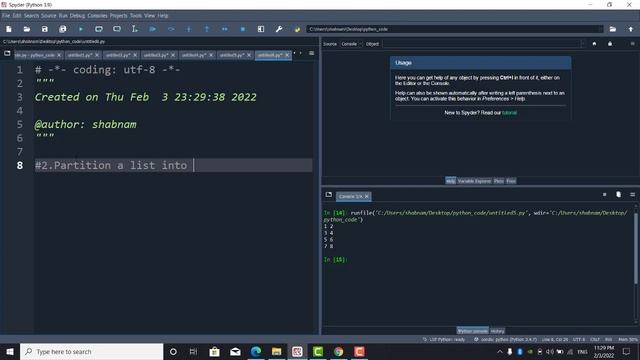Open File Explorer from the taskbar
Image resolution: width=640 pixels, height=360 pixels.
(276, 351)
